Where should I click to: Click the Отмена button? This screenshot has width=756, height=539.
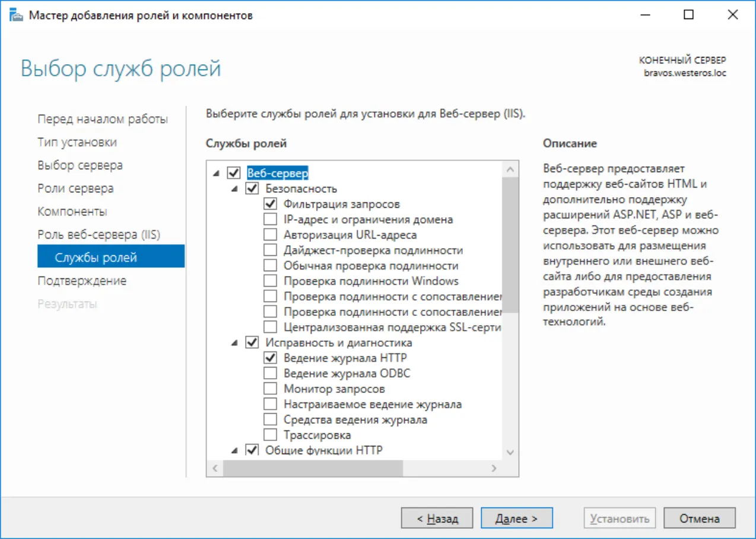click(700, 518)
